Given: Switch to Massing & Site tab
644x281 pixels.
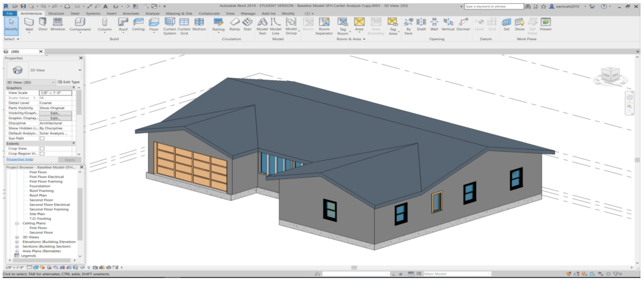Looking at the screenshot, I should point(179,14).
